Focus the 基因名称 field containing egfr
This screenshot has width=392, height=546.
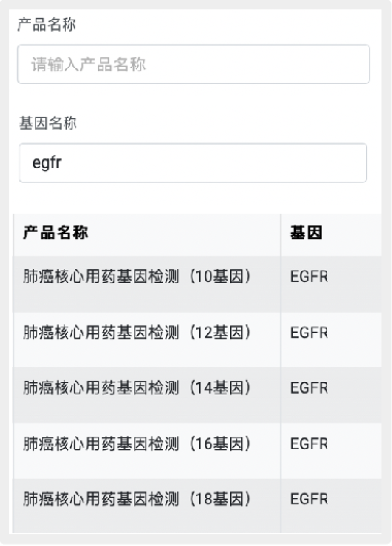[x=193, y=163]
